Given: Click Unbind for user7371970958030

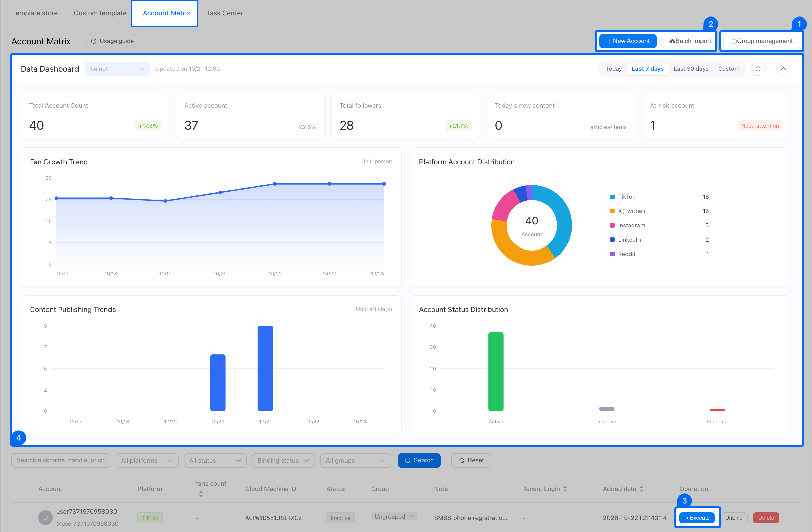Looking at the screenshot, I should coord(733,518).
